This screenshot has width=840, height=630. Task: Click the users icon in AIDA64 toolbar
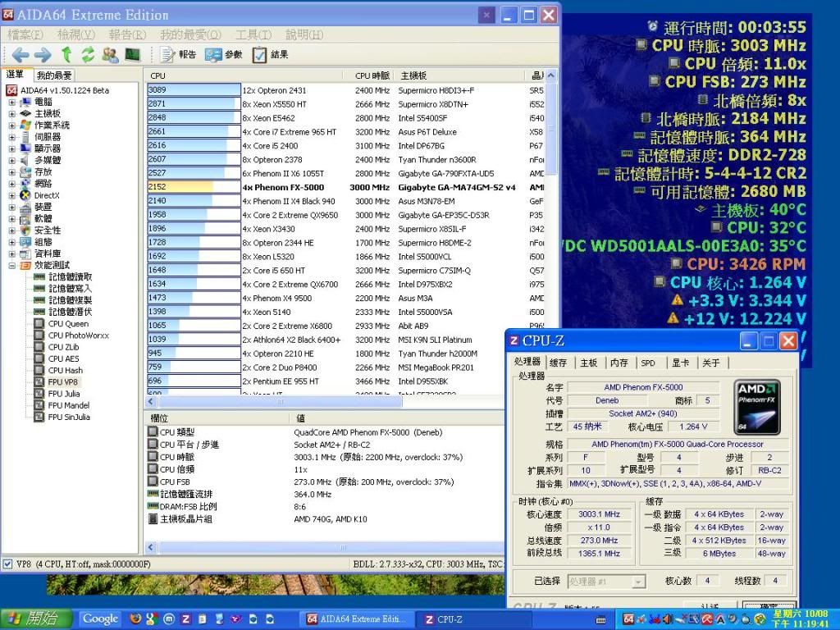click(110, 55)
